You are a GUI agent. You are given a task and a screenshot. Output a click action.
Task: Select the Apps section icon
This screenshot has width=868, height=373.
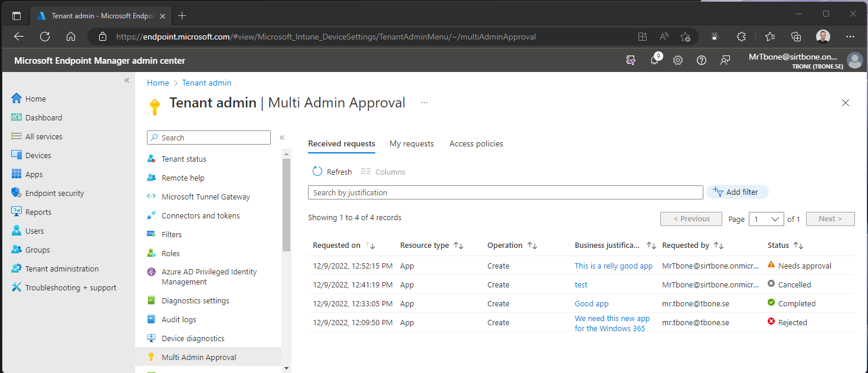(34, 174)
